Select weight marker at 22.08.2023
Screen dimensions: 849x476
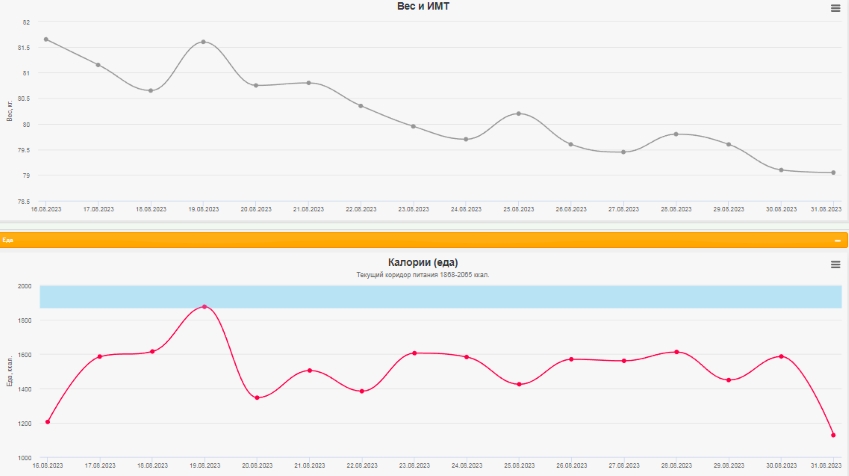(x=361, y=106)
